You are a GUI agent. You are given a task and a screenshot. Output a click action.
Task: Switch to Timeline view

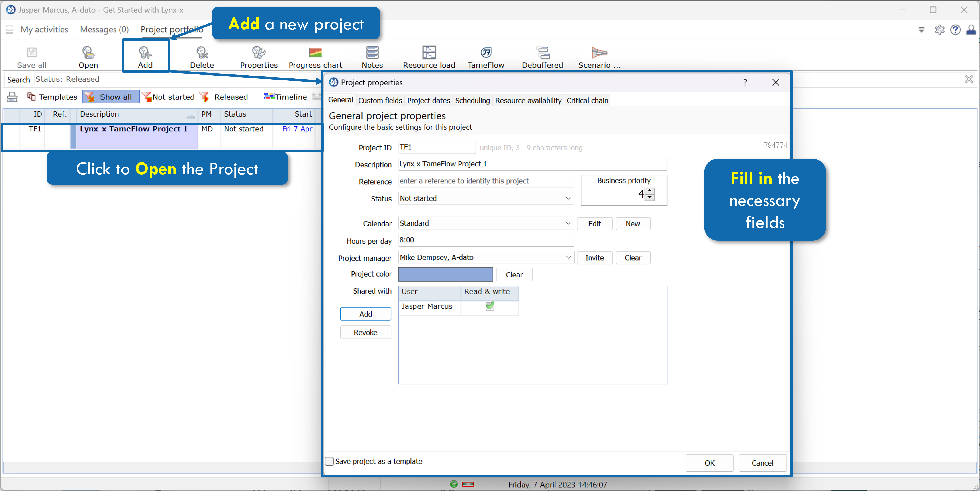[285, 97]
